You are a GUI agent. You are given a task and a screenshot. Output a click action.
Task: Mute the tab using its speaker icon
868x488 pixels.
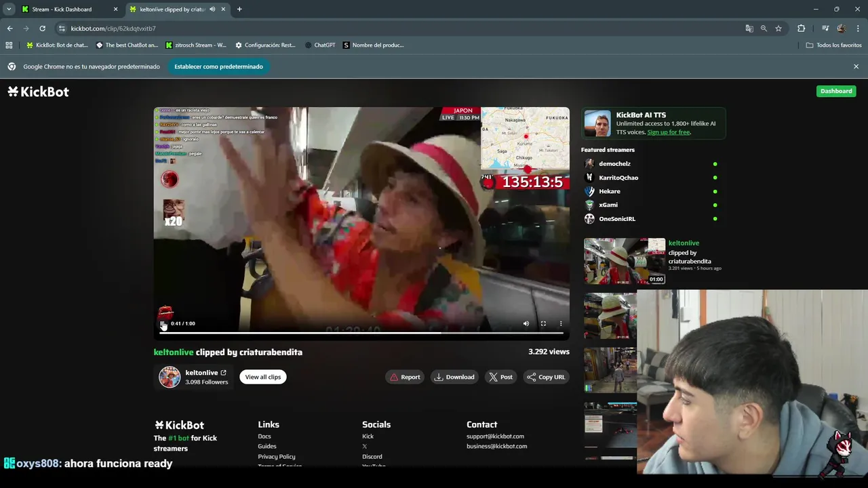[x=212, y=9]
